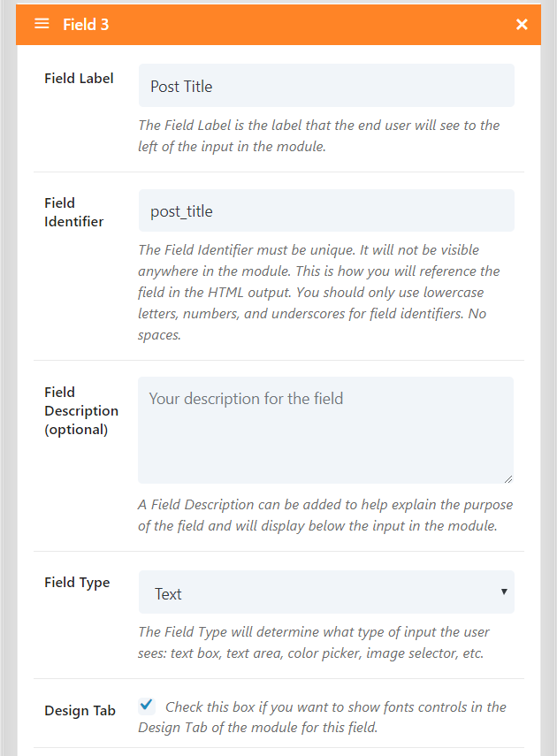
Task: Click the Field Label help text
Action: [319, 135]
